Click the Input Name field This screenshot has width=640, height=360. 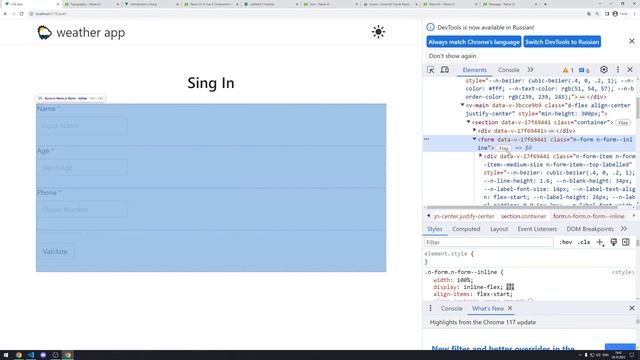point(82,126)
